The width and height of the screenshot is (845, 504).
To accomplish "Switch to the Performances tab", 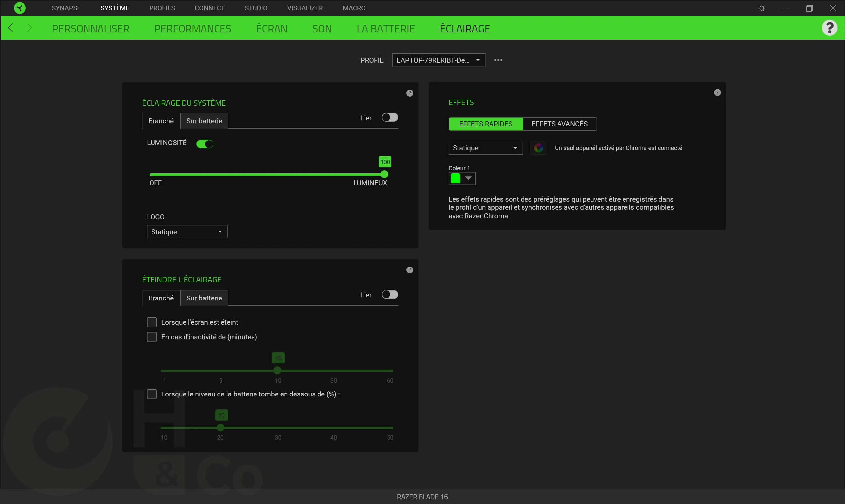I will point(193,28).
